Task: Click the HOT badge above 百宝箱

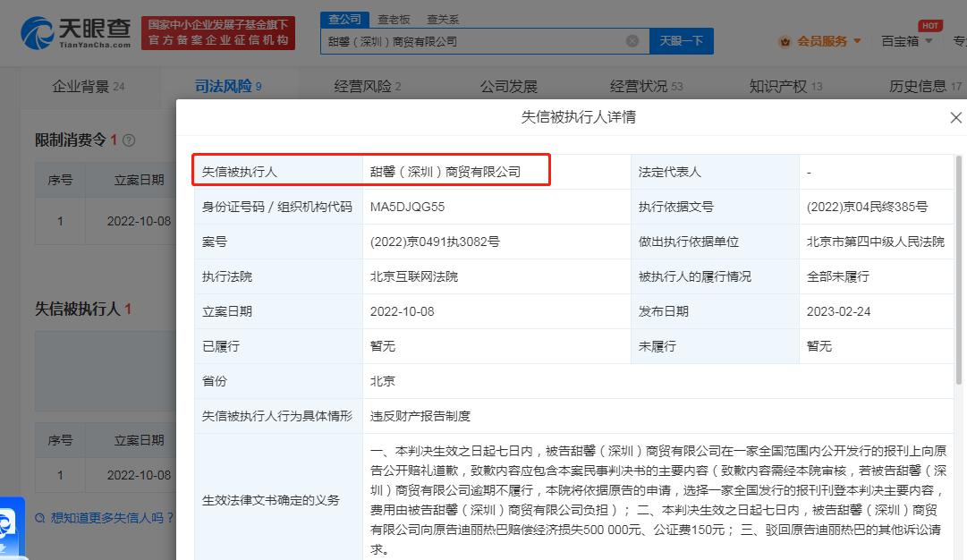Action: (x=929, y=26)
